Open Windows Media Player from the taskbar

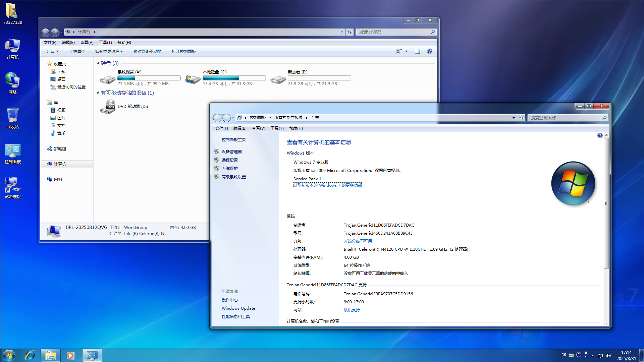point(71,355)
